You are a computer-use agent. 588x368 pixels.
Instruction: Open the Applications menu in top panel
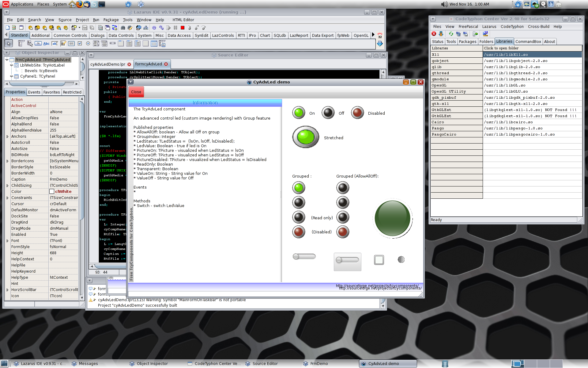pos(22,4)
